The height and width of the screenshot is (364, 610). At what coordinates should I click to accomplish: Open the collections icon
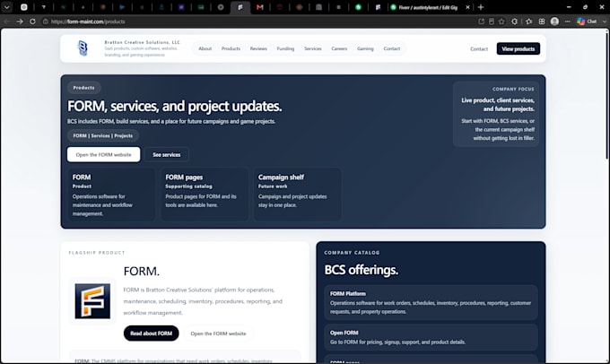tap(542, 22)
